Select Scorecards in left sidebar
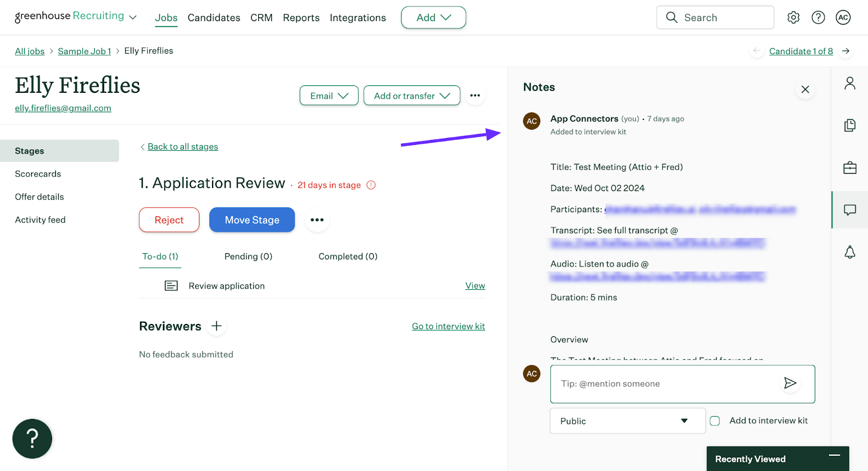The image size is (868, 471). coord(38,174)
